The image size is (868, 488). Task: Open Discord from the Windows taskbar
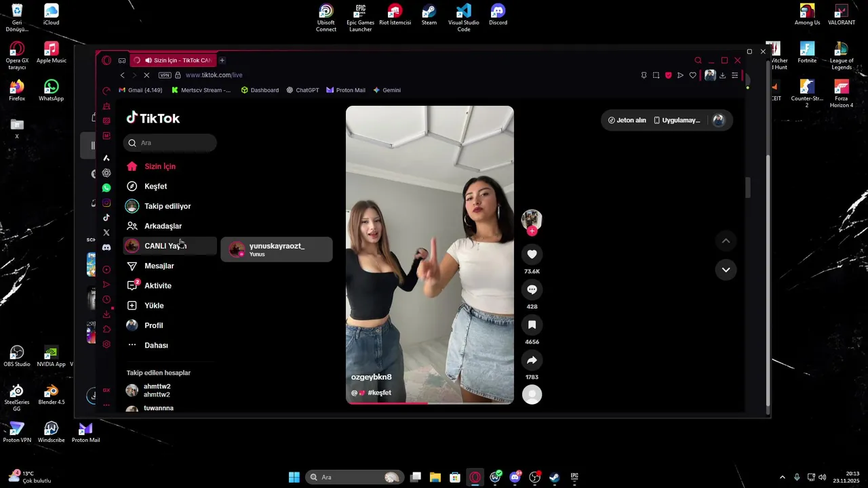515,477
